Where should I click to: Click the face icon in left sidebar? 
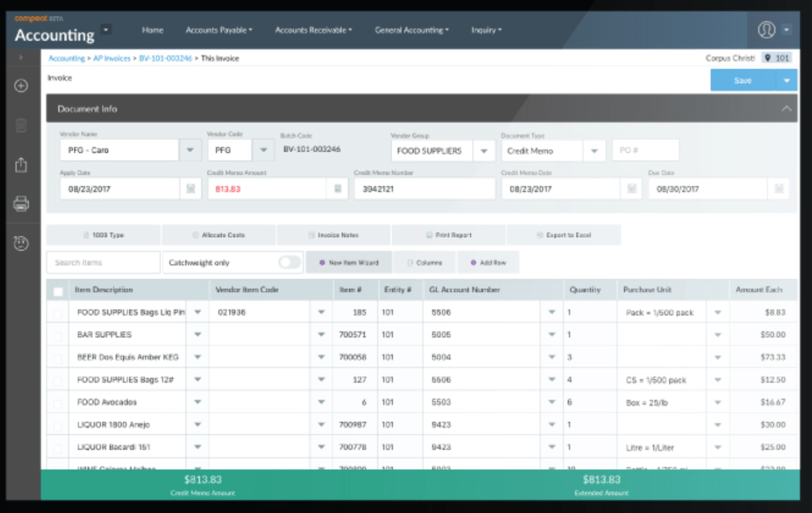21,243
